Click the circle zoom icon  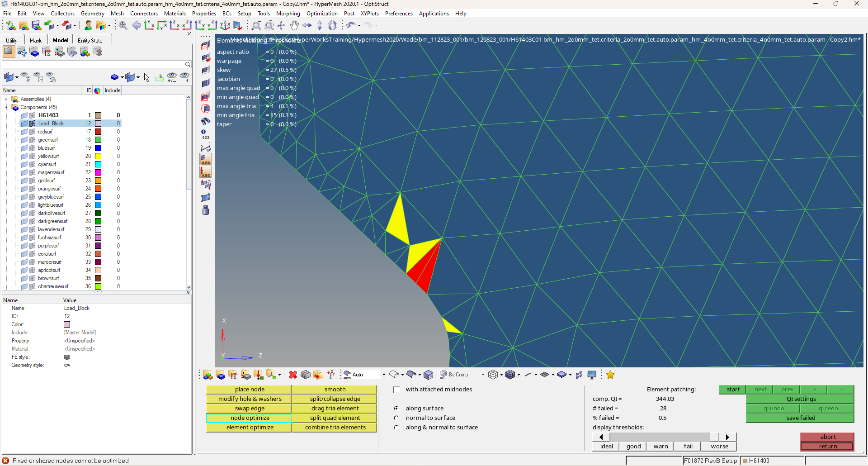pyautogui.click(x=269, y=26)
